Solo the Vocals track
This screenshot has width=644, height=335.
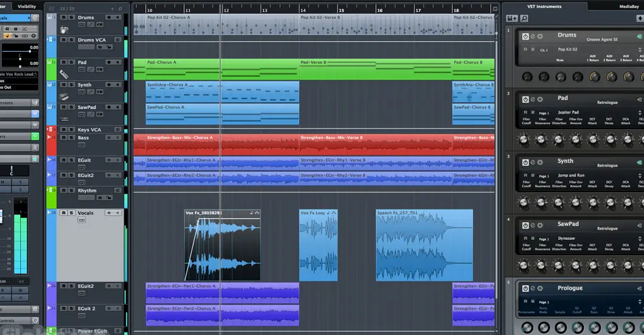pos(71,213)
